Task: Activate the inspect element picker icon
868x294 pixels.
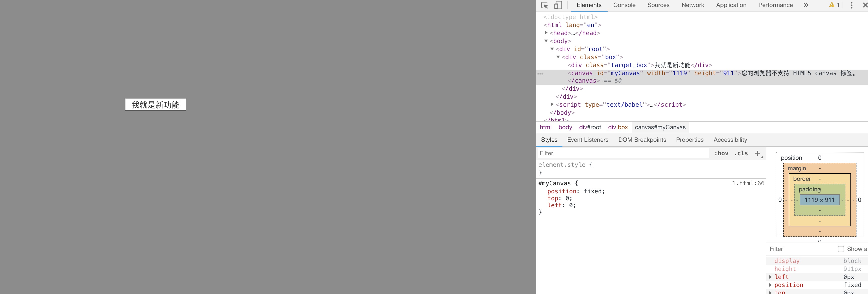Action: [545, 5]
